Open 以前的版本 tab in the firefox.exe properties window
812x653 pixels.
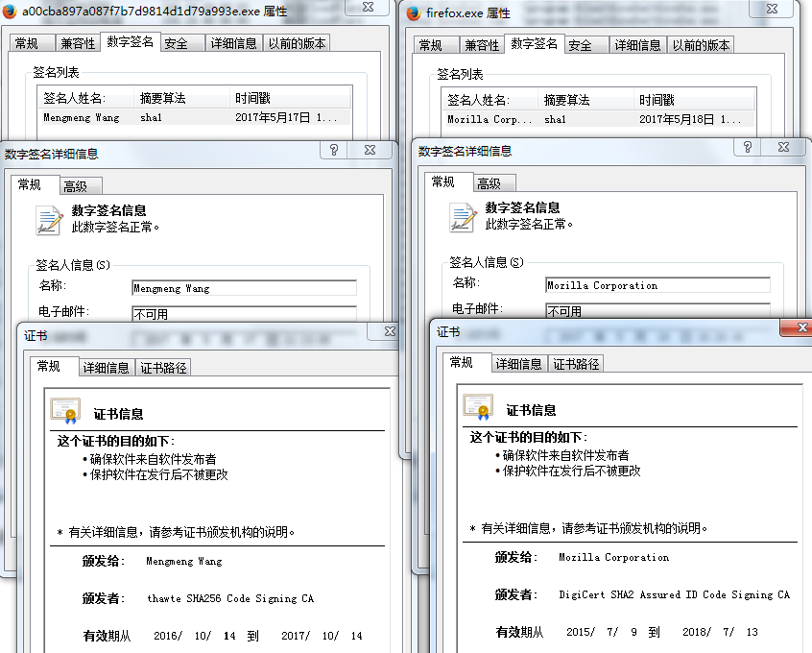pos(701,45)
